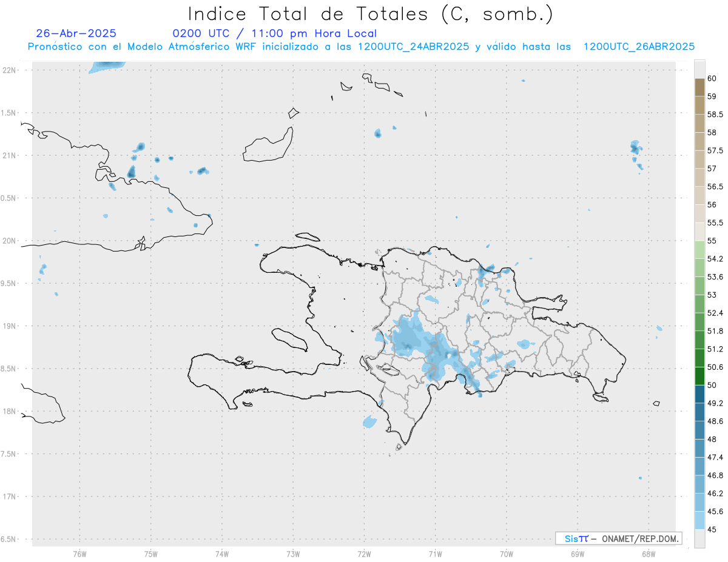Click the colorbar value "55.5"
This screenshot has width=728, height=562.
(715, 223)
